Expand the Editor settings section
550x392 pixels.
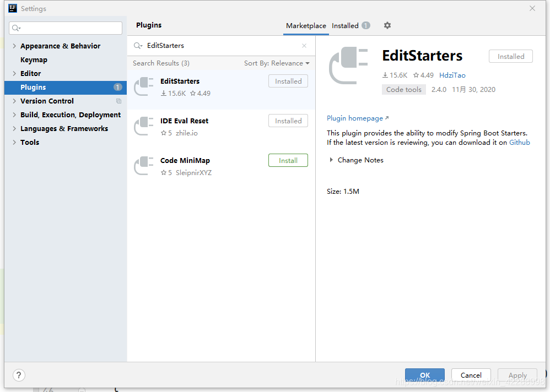click(x=14, y=73)
